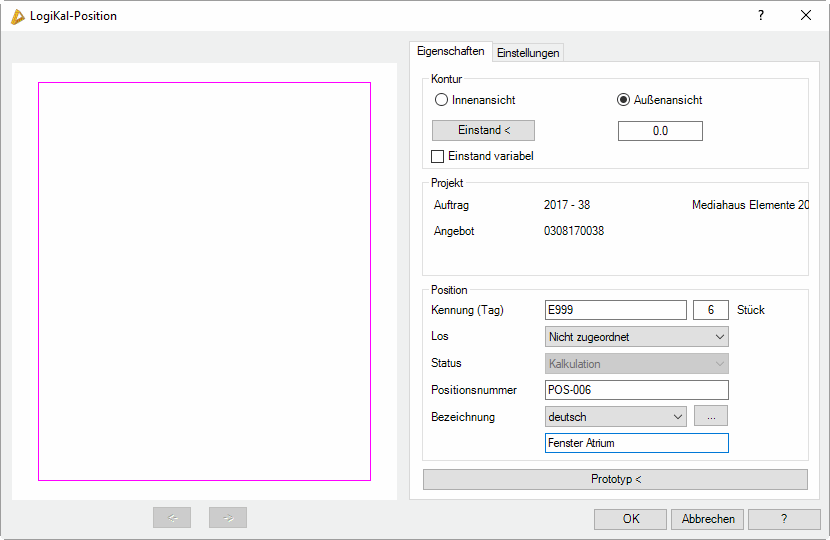Enable the Einstand variabel checkbox
The height and width of the screenshot is (540, 830).
click(x=438, y=156)
